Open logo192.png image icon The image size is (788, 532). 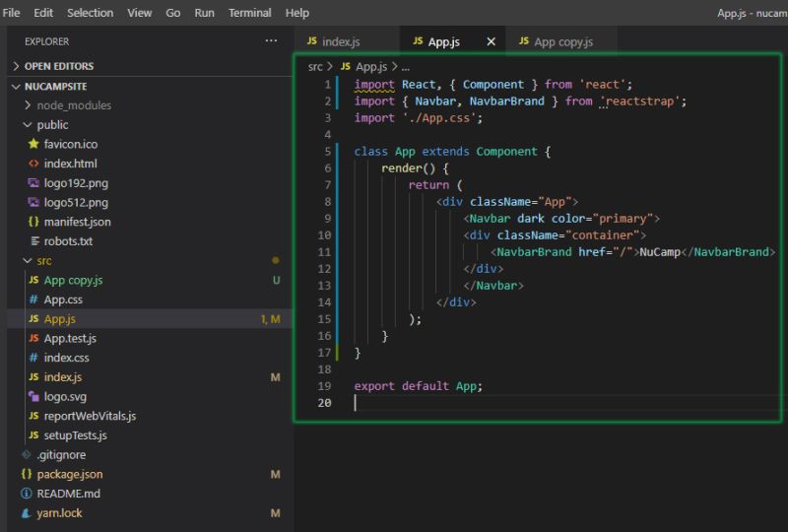click(x=33, y=183)
